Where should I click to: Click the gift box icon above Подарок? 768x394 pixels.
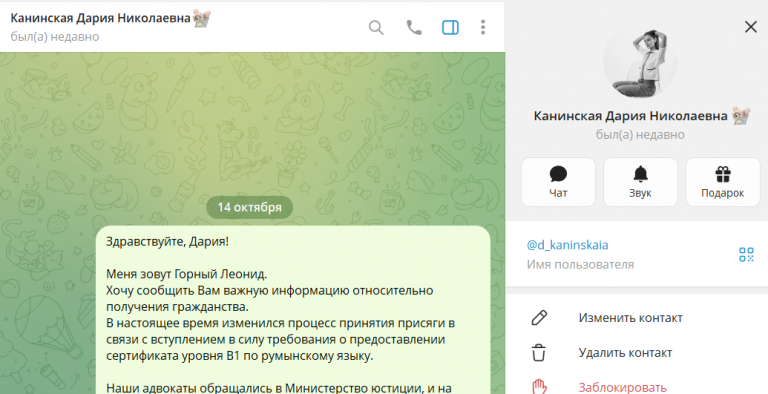pyautogui.click(x=723, y=174)
